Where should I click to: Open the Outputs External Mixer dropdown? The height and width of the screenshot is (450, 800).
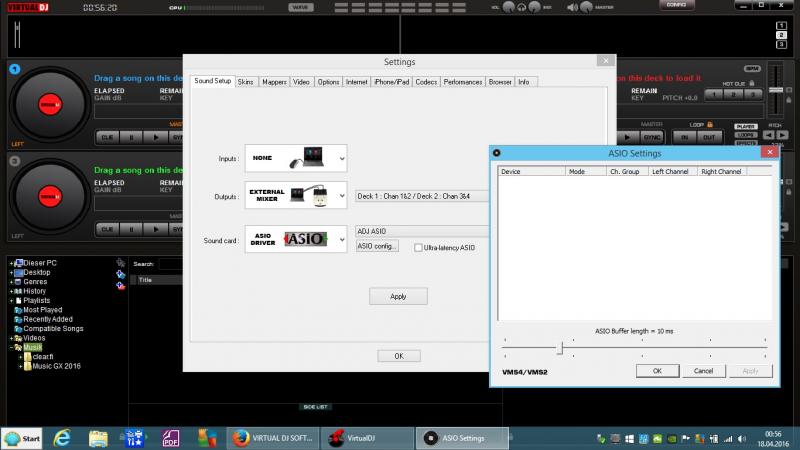pos(297,196)
